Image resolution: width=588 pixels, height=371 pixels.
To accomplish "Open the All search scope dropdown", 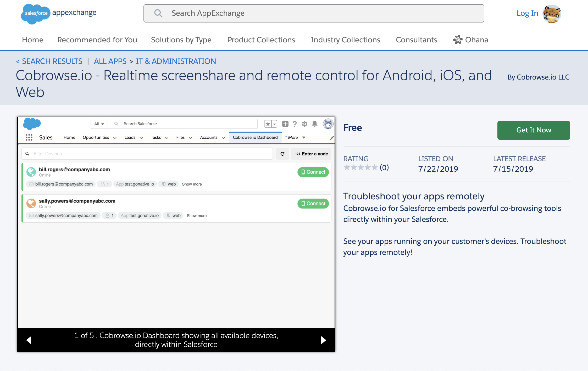I will (99, 124).
